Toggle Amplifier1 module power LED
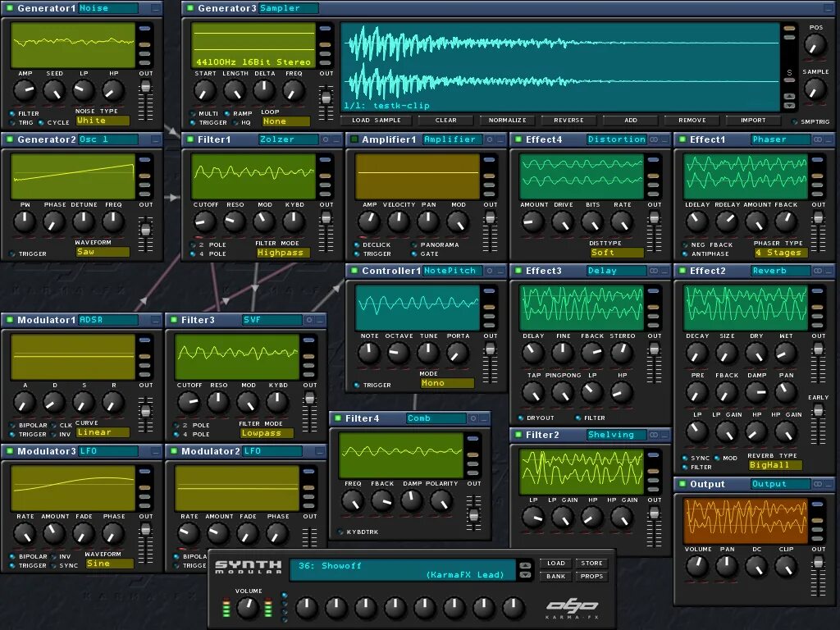 [354, 139]
